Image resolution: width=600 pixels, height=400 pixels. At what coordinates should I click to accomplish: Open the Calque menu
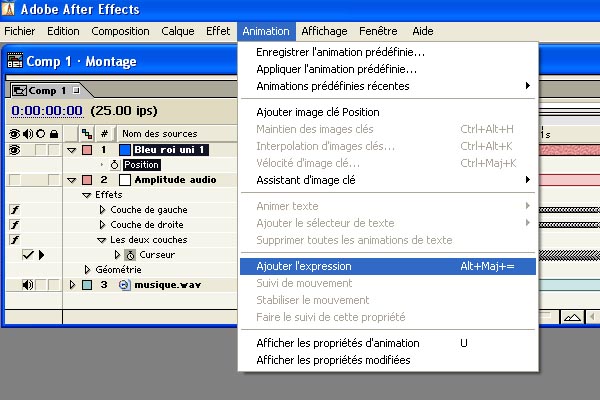coord(178,31)
